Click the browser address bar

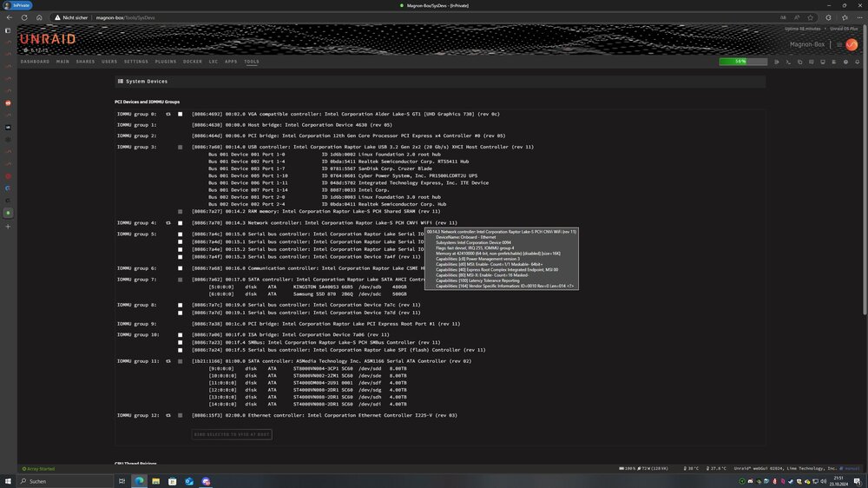415,17
